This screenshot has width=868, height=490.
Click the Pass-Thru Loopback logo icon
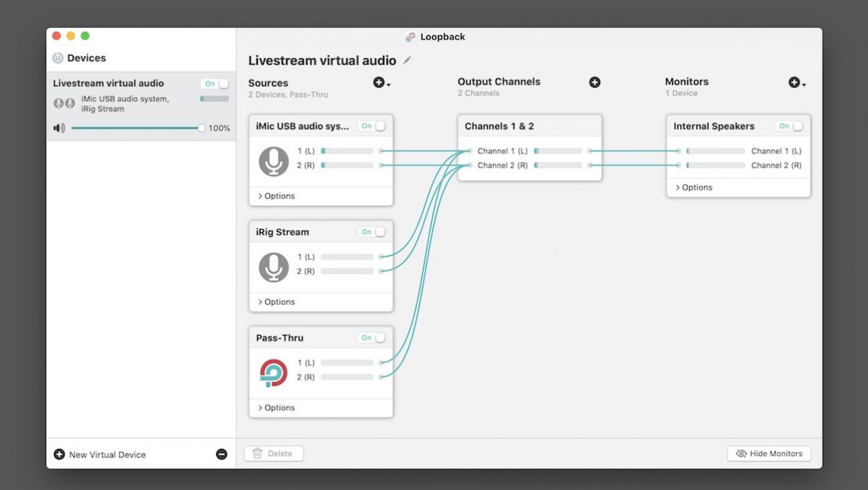pyautogui.click(x=274, y=373)
